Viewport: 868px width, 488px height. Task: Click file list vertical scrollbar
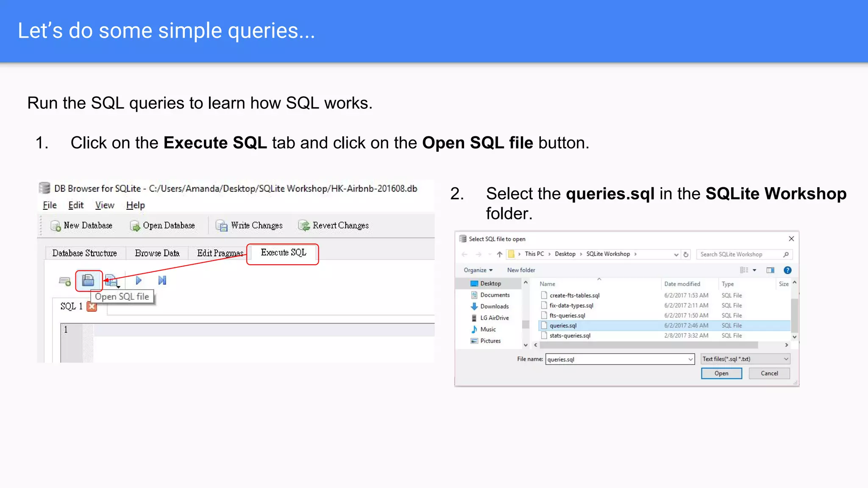795,315
